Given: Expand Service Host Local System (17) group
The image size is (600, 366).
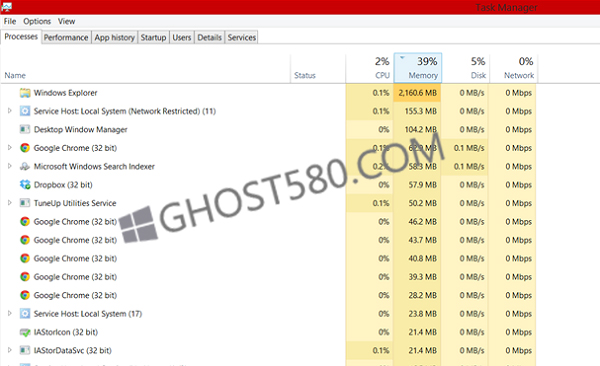Looking at the screenshot, I should coord(10,314).
